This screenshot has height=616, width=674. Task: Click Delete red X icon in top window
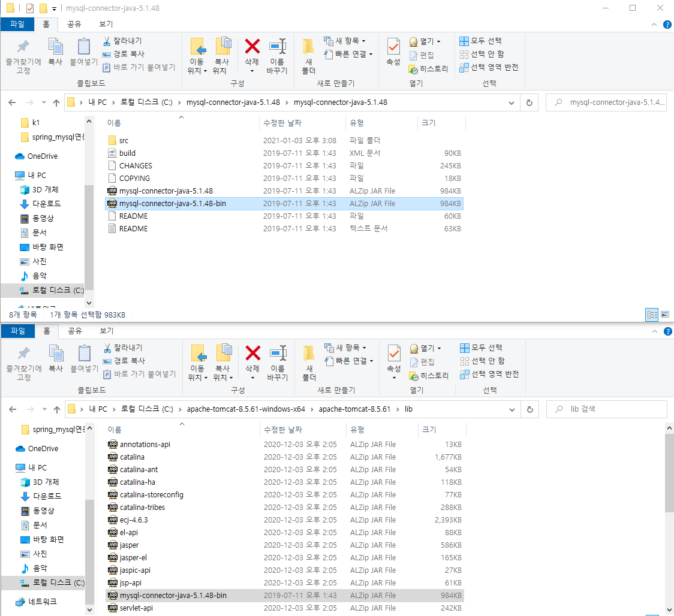pyautogui.click(x=252, y=46)
